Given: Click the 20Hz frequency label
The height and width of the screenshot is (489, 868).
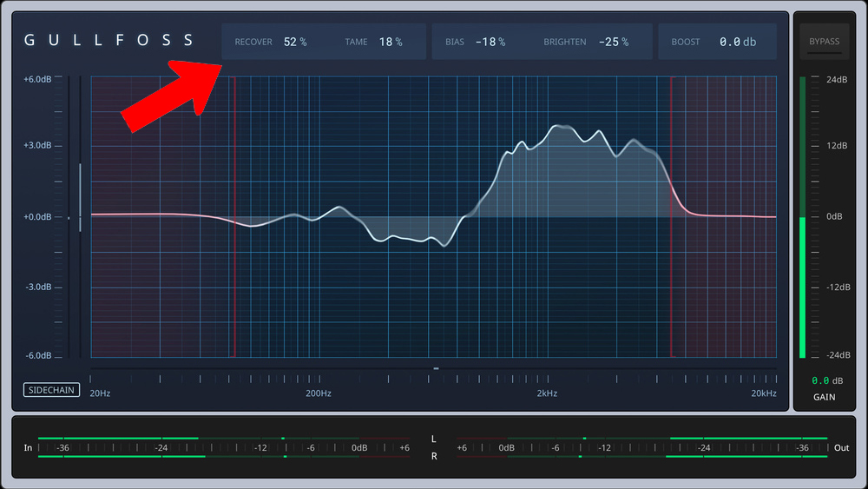Looking at the screenshot, I should click(100, 393).
